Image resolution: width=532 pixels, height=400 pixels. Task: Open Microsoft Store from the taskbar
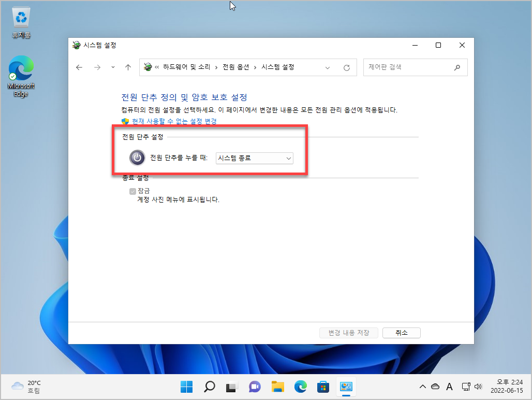point(323,387)
